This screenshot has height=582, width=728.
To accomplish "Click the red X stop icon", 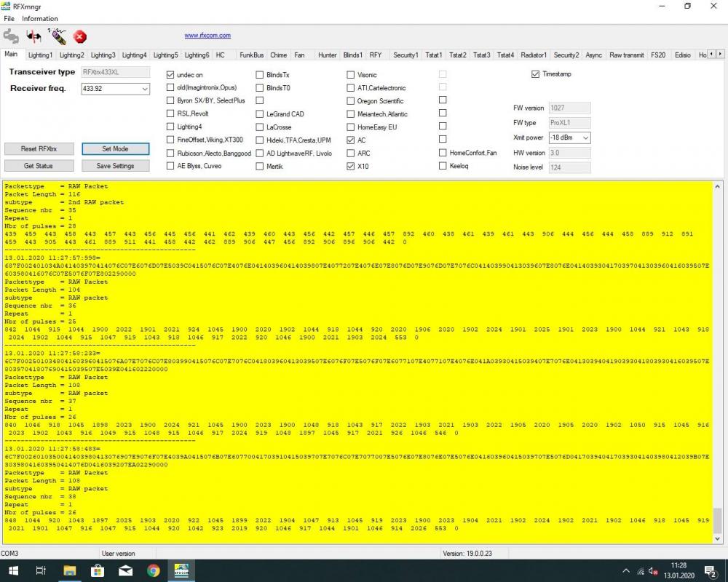I will 80,36.
